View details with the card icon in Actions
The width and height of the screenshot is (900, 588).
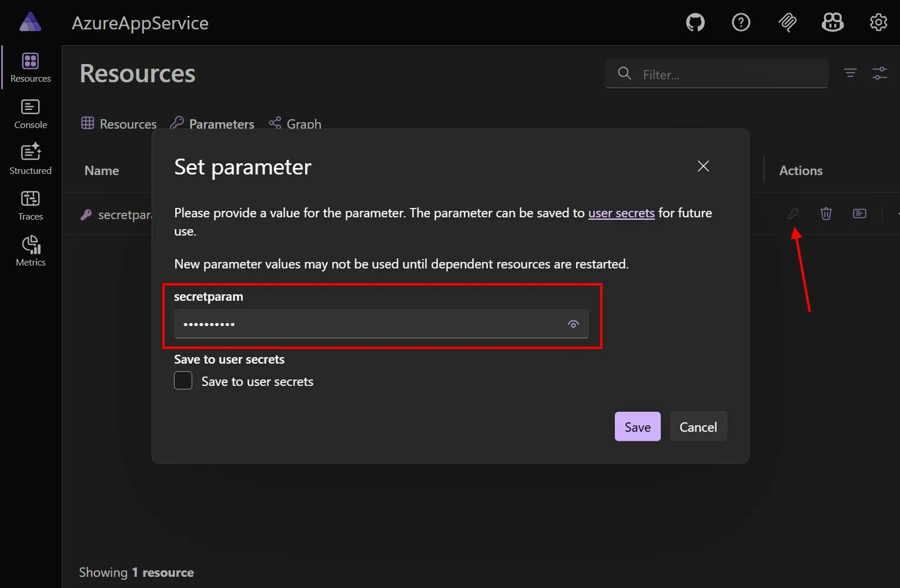pyautogui.click(x=859, y=213)
